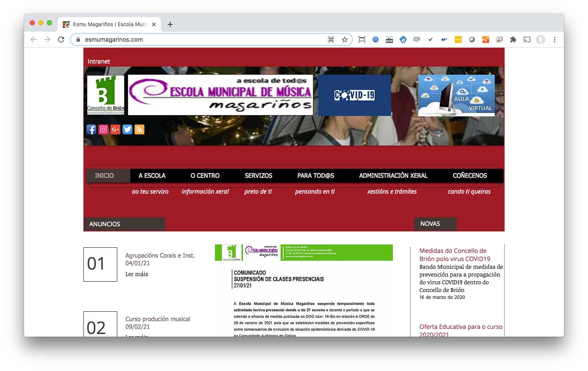The width and height of the screenshot is (588, 371).
Task: Click the '16 de marzo de 2020' date
Action: pos(442,297)
